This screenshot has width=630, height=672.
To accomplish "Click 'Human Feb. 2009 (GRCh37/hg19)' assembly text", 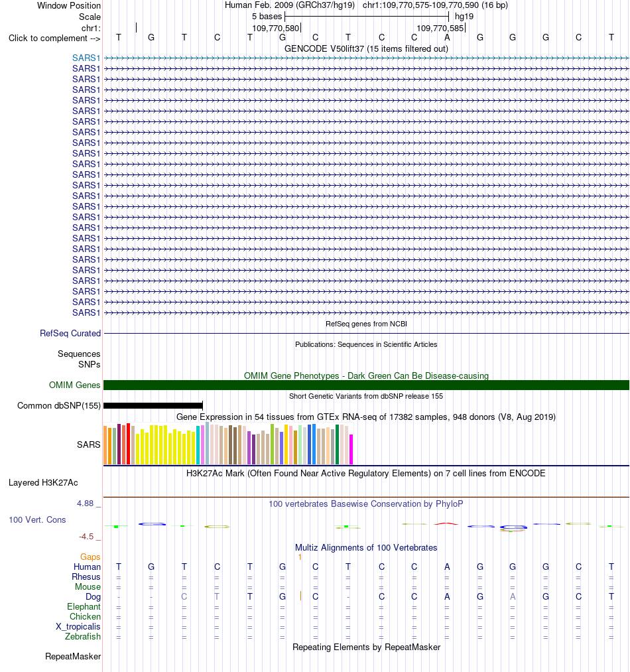I will coord(290,5).
